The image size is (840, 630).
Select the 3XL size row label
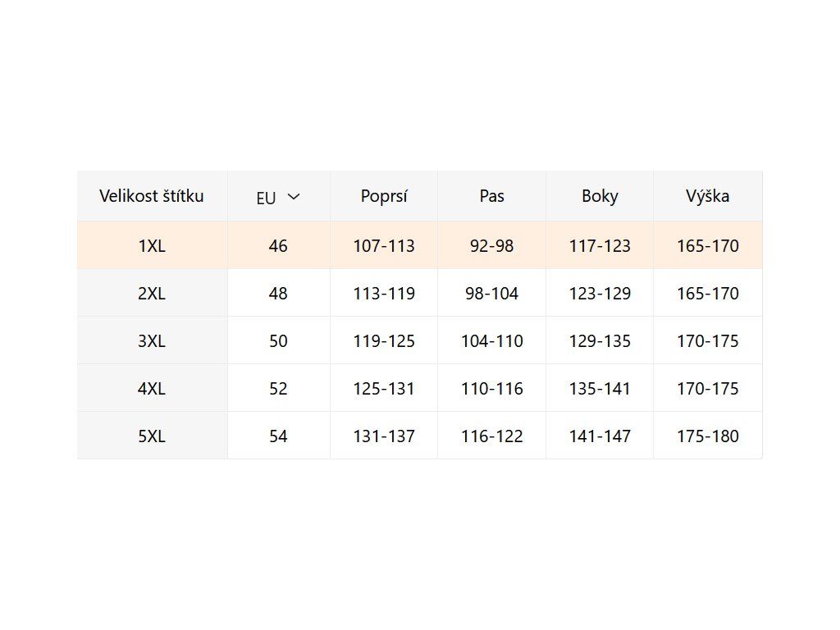coord(152,340)
